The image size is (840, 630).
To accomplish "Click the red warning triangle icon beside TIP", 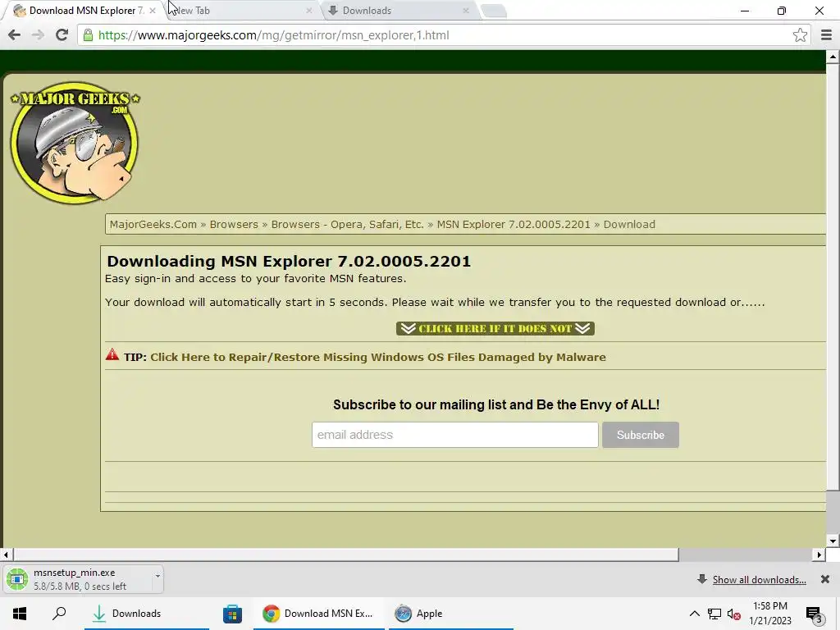I will click(x=112, y=354).
